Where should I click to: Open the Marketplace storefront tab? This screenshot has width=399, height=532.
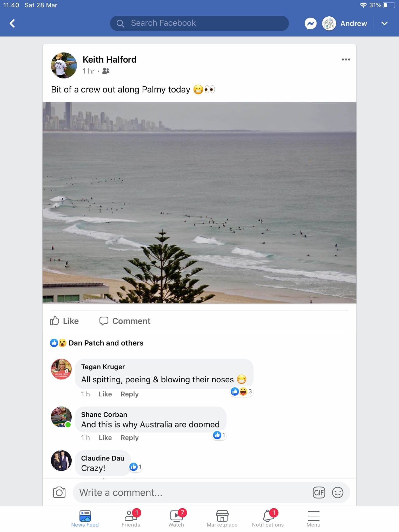click(x=222, y=518)
